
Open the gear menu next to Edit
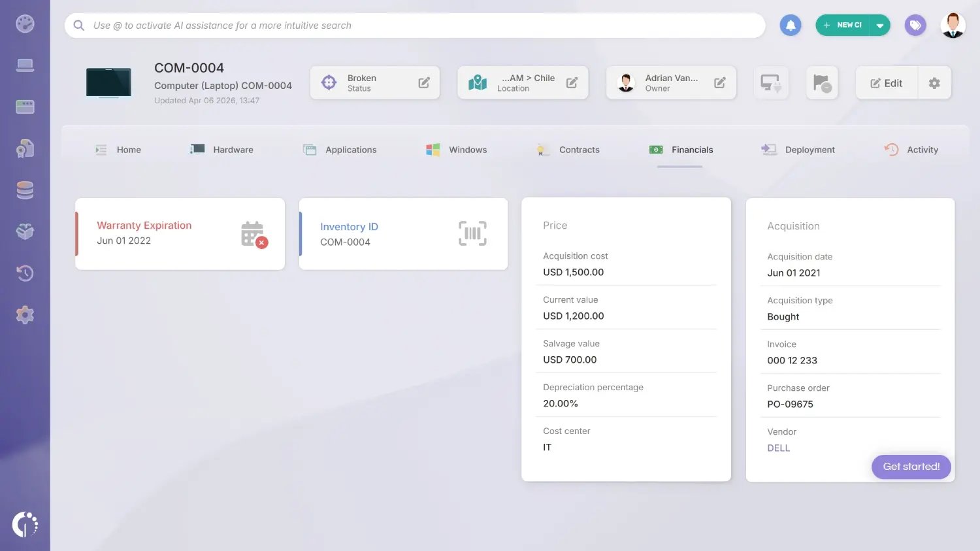934,82
